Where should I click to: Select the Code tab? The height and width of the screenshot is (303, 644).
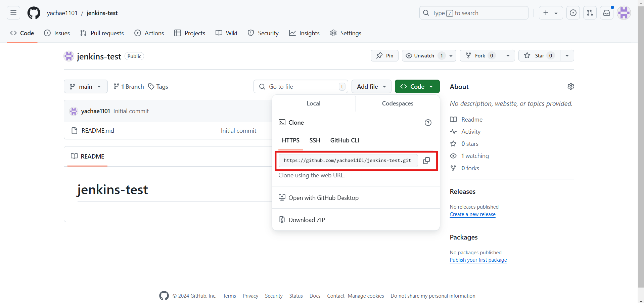coord(22,33)
